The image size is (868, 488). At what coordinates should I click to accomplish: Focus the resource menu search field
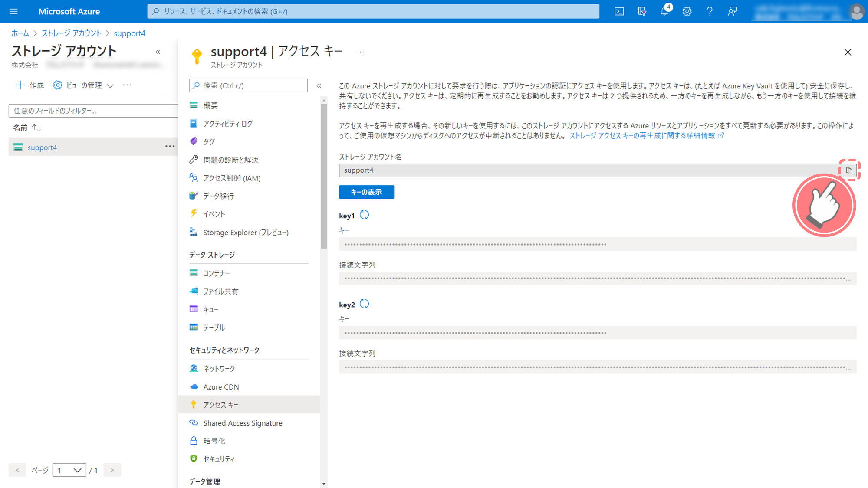249,85
